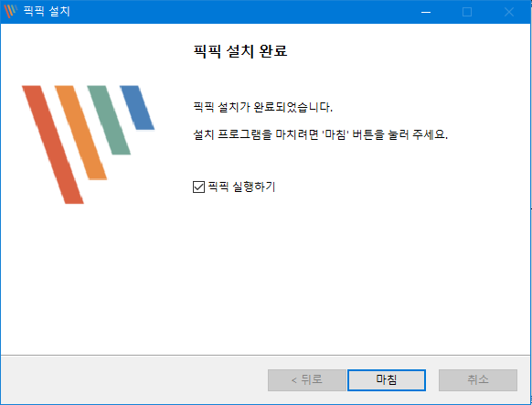
Task: Uncheck the 픽픽 실행하기 checkbox
Action: 198,187
